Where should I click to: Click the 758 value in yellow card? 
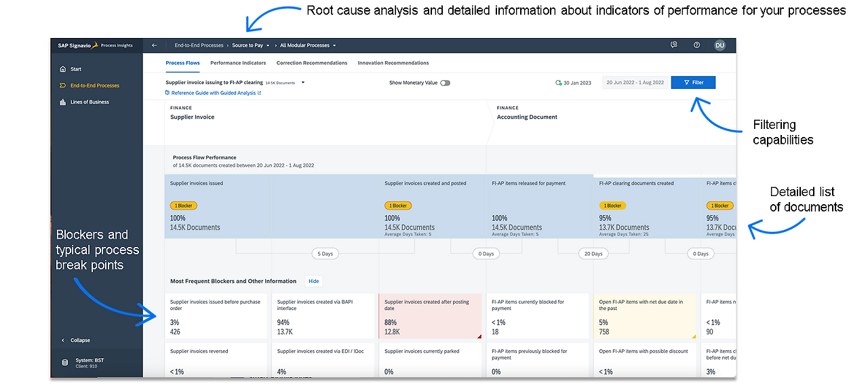tap(604, 332)
